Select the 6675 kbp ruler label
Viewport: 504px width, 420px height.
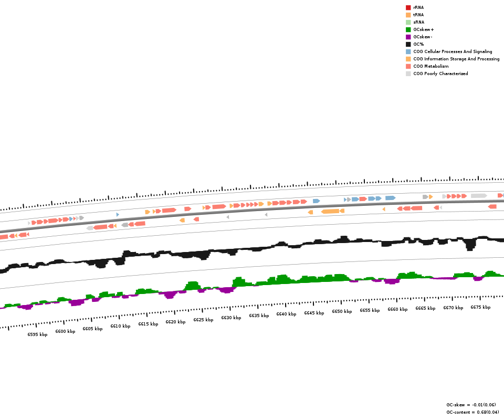[480, 307]
